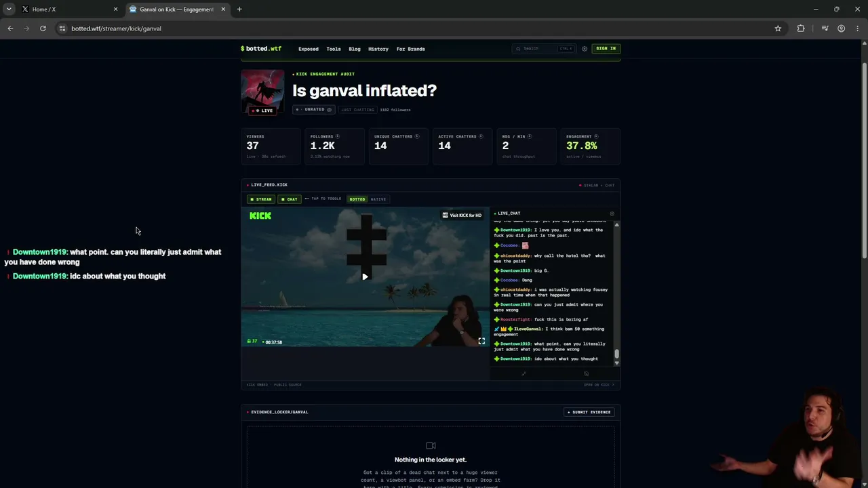Click the left icon below live chat
Viewport: 868px width, 488px height.
[524, 373]
